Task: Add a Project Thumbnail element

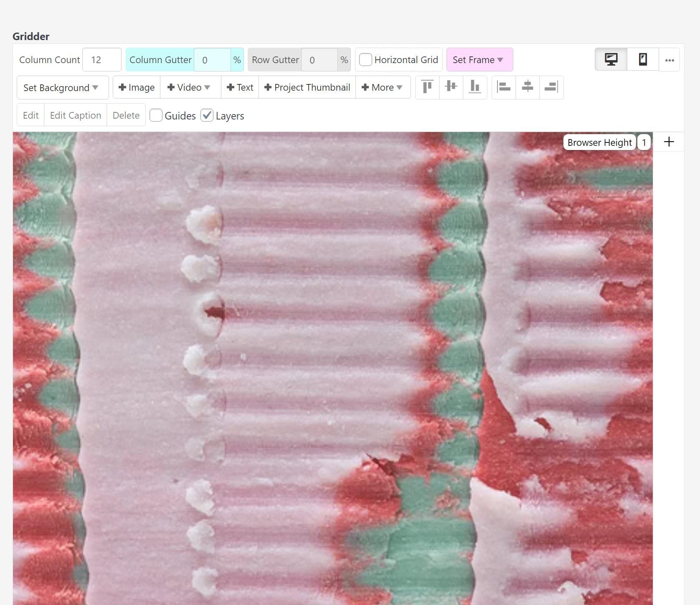Action: pos(307,87)
